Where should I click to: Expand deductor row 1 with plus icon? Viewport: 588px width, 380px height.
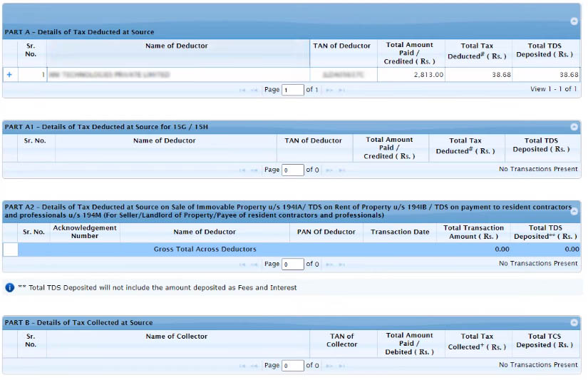(9, 75)
